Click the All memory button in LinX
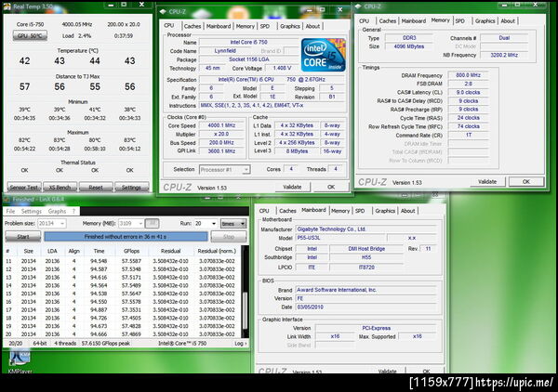558x392 pixels. [x=152, y=223]
